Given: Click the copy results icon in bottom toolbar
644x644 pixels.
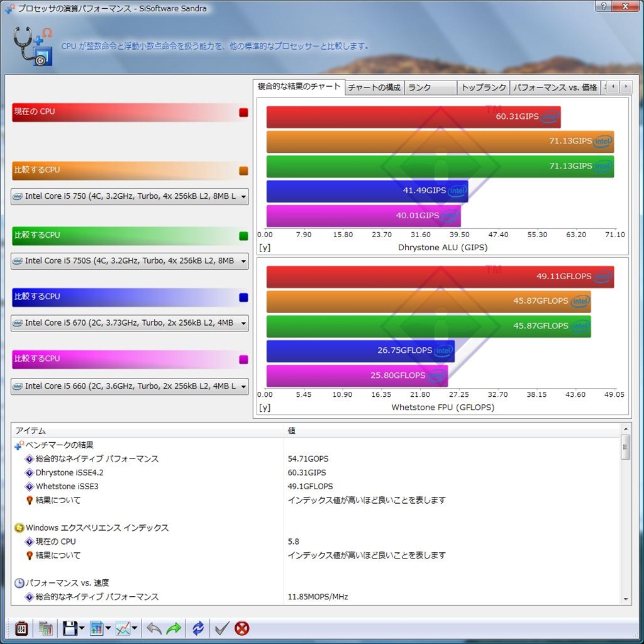Looking at the screenshot, I should 45,628.
